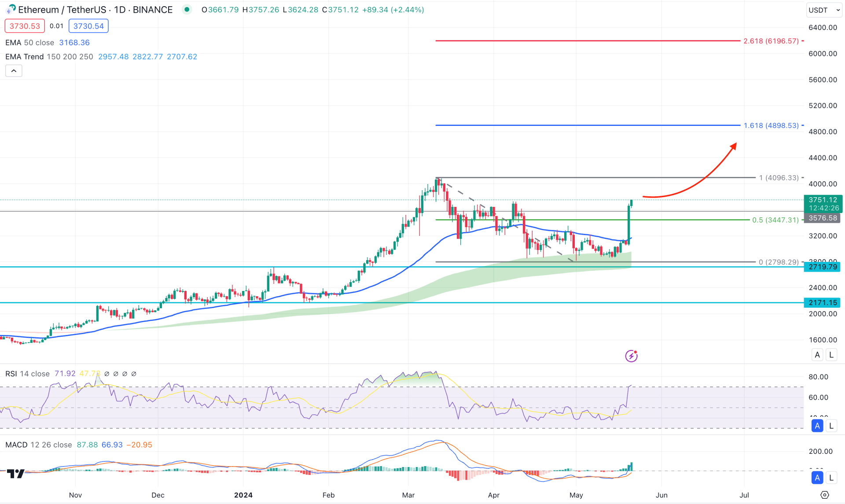The image size is (845, 504).
Task: Click the EMA Trend value 2957.48
Action: click(x=114, y=57)
